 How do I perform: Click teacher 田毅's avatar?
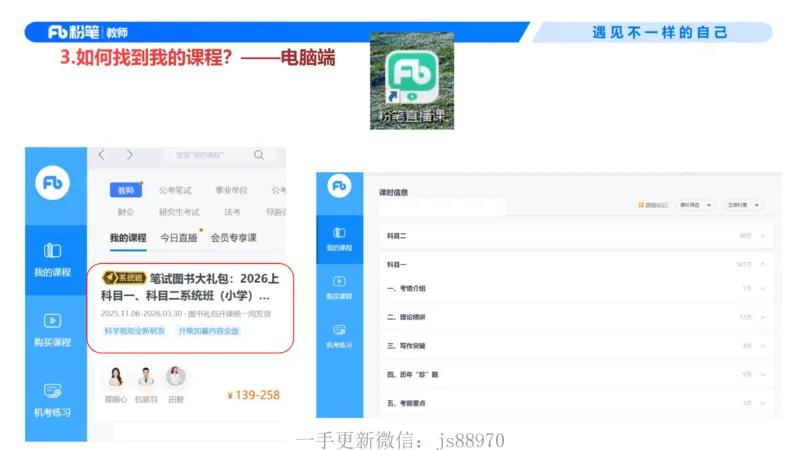click(176, 377)
